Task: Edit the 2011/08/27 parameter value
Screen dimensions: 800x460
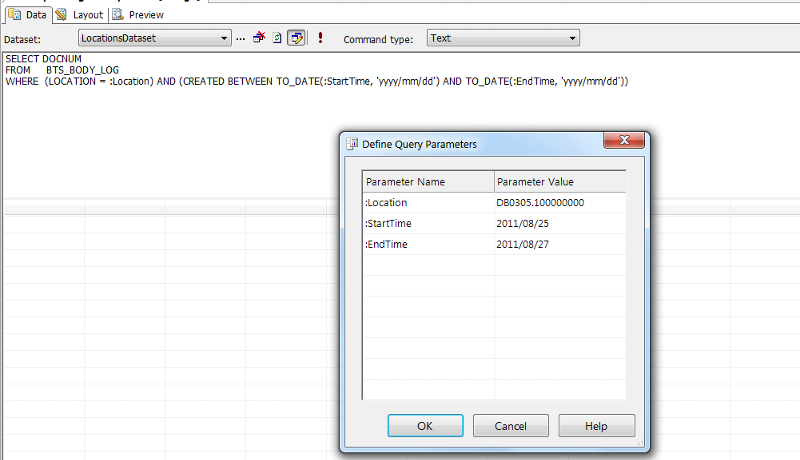Action: tap(560, 244)
